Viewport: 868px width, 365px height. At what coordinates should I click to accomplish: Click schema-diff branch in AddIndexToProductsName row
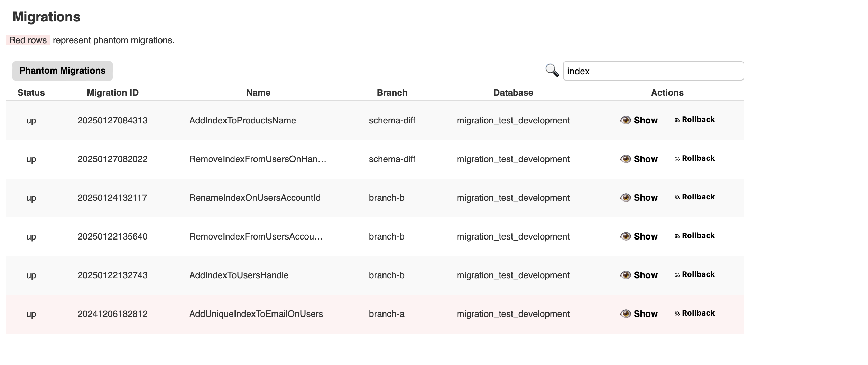point(392,120)
